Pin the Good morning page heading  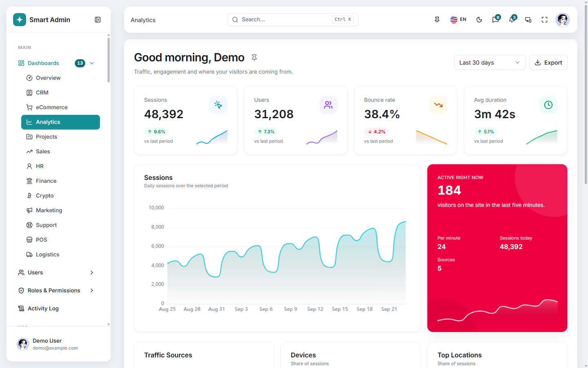254,58
